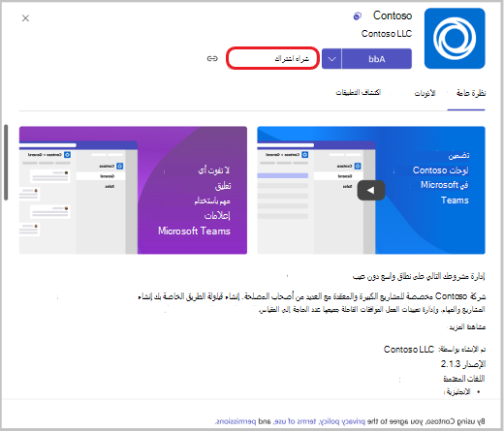504x431 pixels.
Task: Open the purple Microsoft Teams notifications thumbnail
Action: (133, 190)
